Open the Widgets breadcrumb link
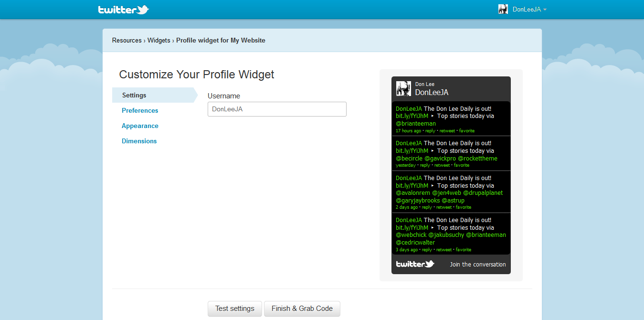Screen dimensions: 644x320 (159, 41)
